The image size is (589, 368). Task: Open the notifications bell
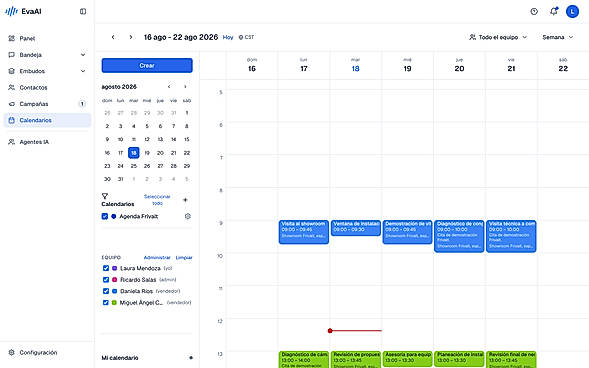[554, 11]
